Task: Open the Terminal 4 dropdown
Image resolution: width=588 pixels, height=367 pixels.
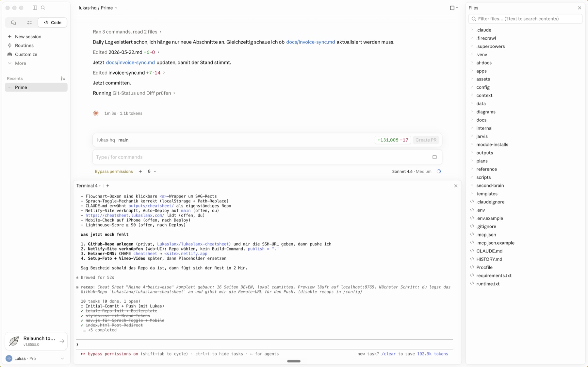Action: tap(89, 186)
